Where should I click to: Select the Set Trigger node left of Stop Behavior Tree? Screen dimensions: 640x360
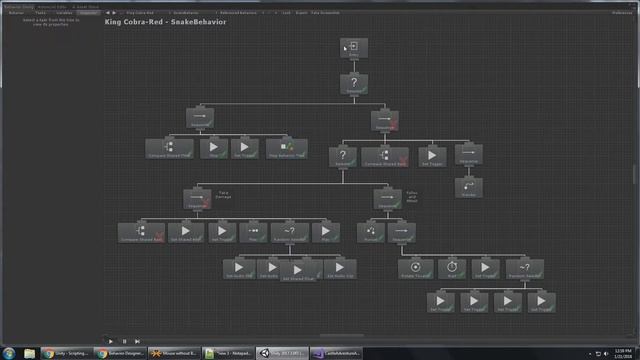pos(244,149)
